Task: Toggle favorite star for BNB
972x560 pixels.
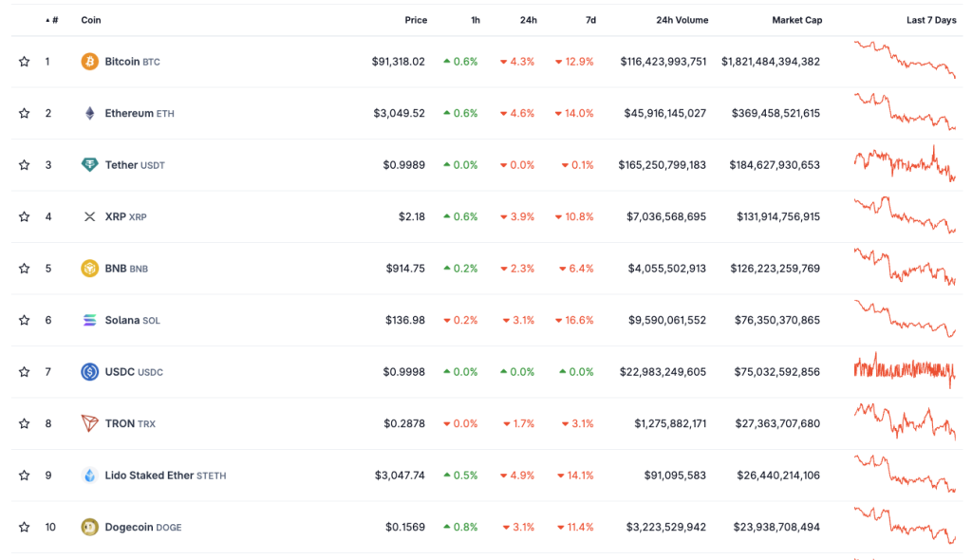Action: [x=24, y=269]
